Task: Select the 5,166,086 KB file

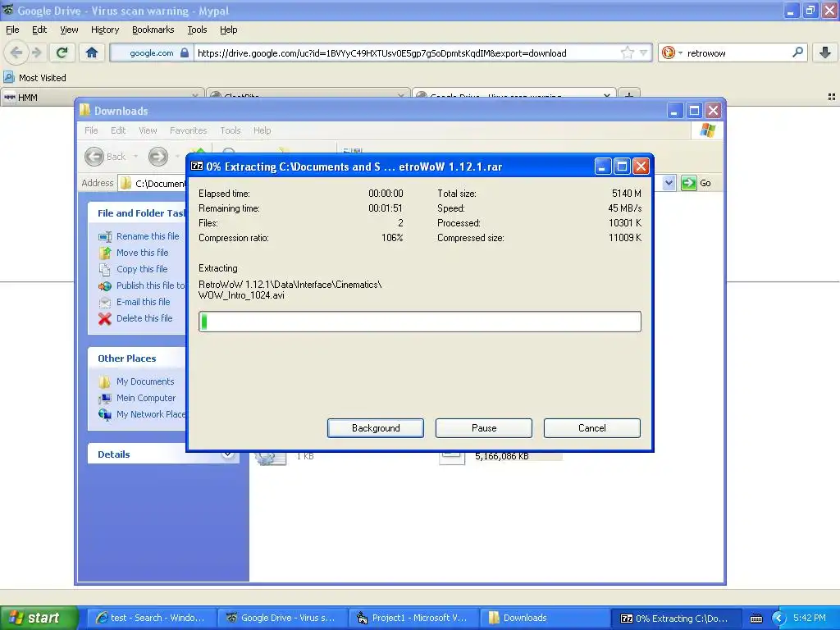Action: click(501, 456)
